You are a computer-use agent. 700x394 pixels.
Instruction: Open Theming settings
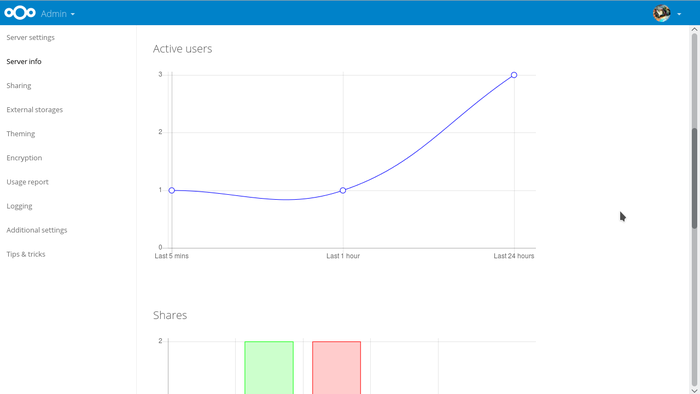click(21, 134)
